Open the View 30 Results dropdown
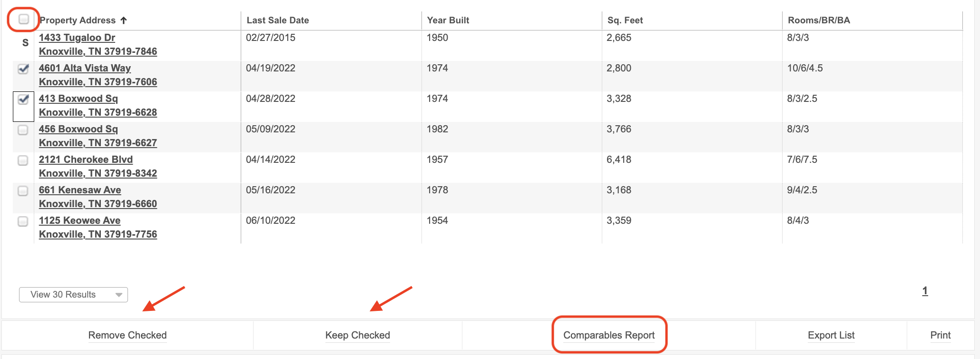980x359 pixels. tap(73, 295)
